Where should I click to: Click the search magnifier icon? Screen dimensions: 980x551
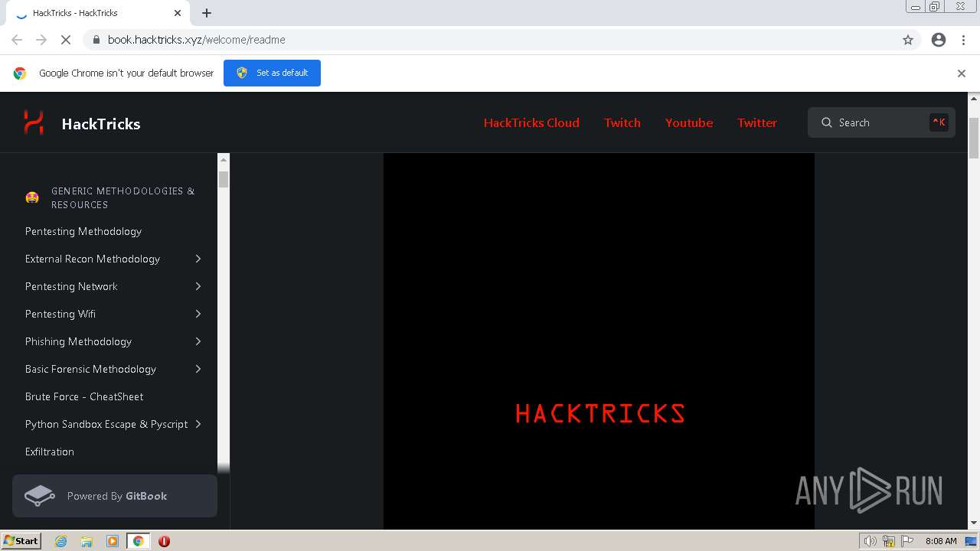(827, 122)
